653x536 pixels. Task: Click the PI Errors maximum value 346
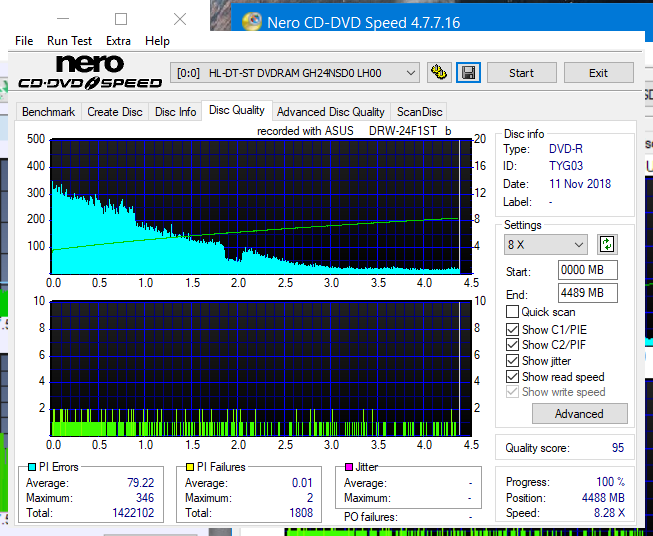[145, 498]
